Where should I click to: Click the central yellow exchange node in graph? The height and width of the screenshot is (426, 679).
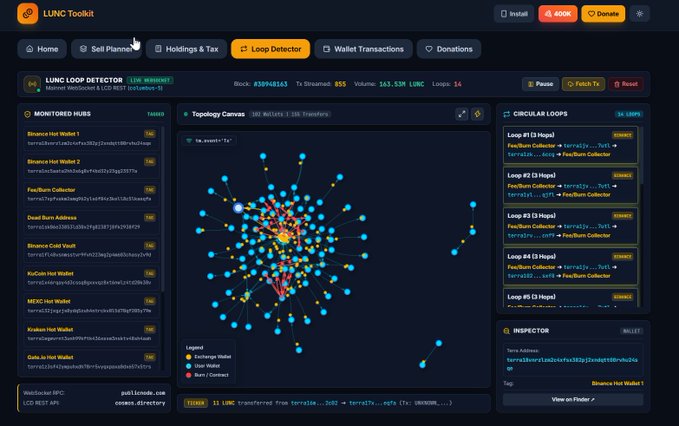point(284,237)
